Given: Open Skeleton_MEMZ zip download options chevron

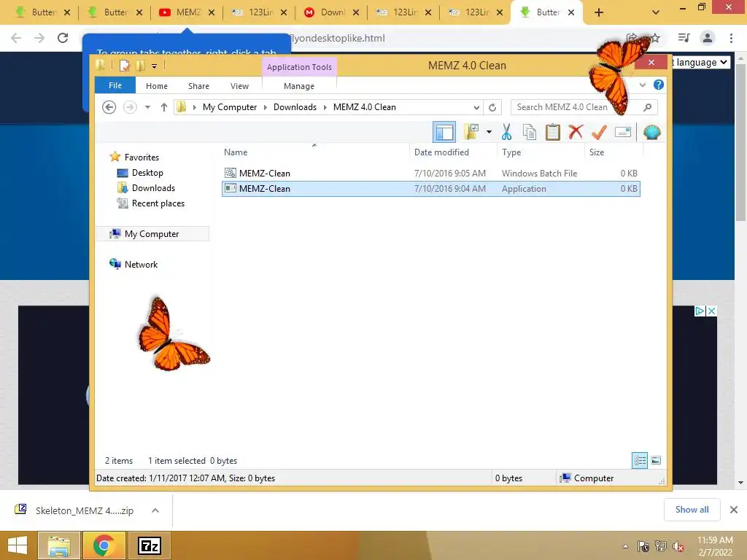Looking at the screenshot, I should 155,510.
